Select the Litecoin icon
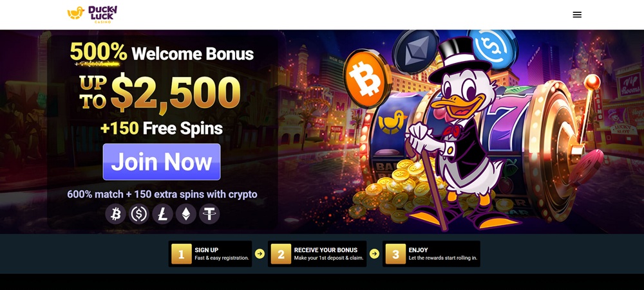Image resolution: width=644 pixels, height=290 pixels. click(163, 214)
